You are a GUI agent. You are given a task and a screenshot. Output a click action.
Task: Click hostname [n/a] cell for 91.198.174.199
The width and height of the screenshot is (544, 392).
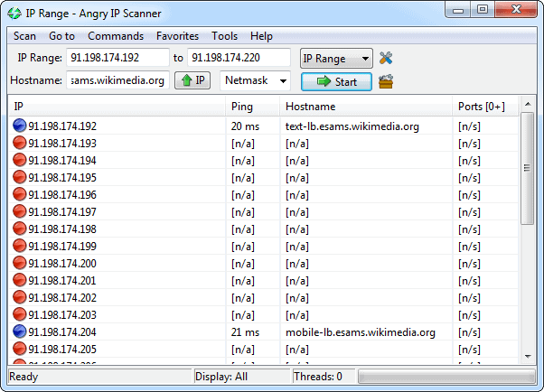(297, 247)
